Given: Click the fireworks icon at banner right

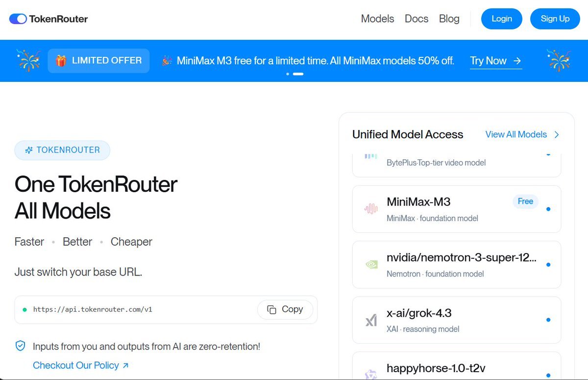Looking at the screenshot, I should point(559,60).
